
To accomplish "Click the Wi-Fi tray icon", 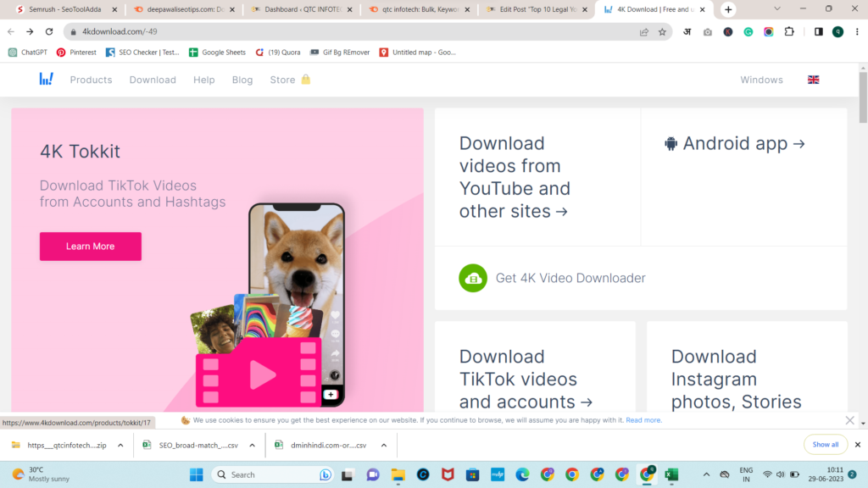I will 767,474.
